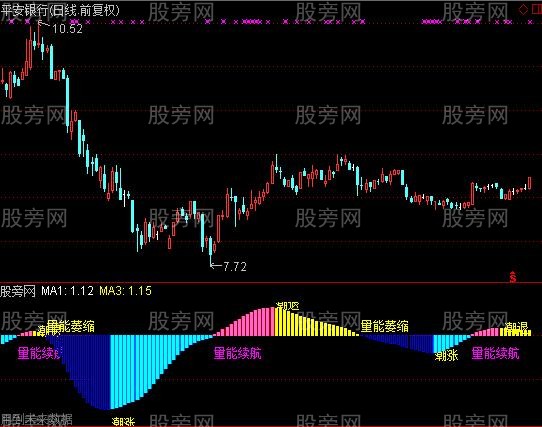Click the 量能萎缩 label just after the long yellow bars
Image resolution: width=542 pixels, height=427 pixels.
click(384, 326)
